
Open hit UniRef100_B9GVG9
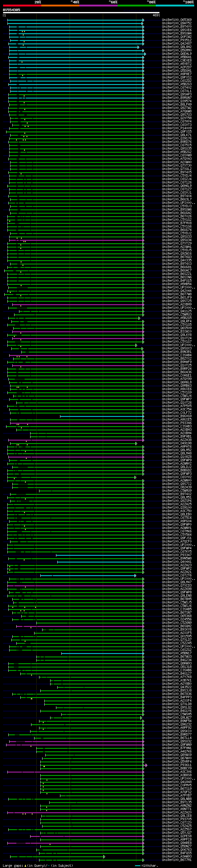[177, 416]
